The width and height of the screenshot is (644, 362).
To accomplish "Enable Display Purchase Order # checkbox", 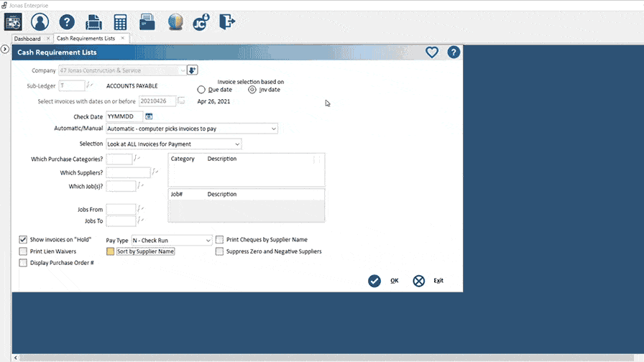I will (23, 263).
